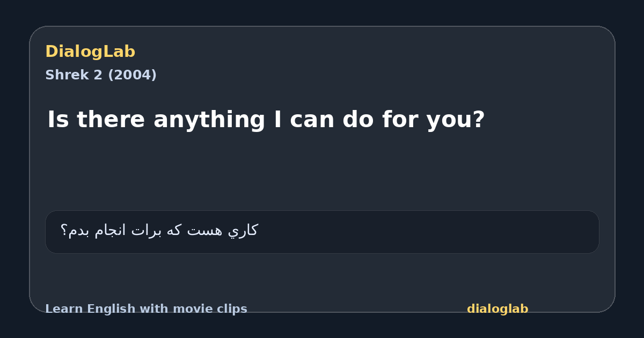
Task: Open the yellow lowercase "dialoglab" handle
Action: click(x=497, y=309)
